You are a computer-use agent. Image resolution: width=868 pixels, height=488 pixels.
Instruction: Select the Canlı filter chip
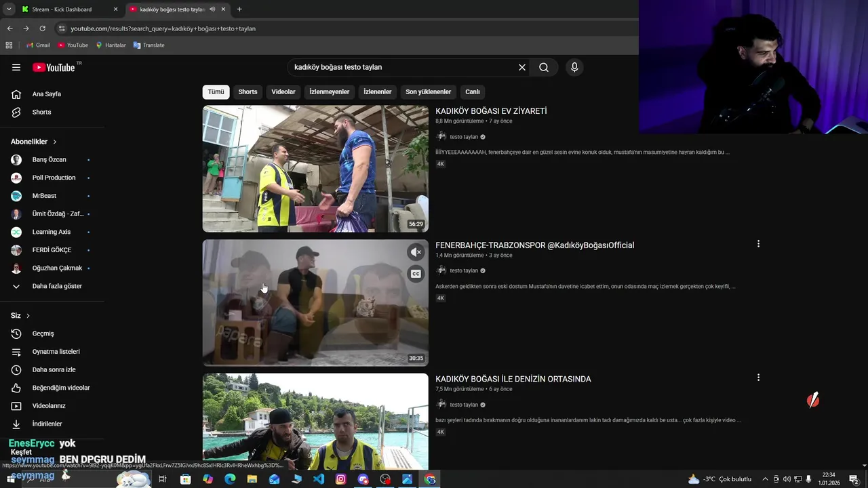pyautogui.click(x=473, y=91)
